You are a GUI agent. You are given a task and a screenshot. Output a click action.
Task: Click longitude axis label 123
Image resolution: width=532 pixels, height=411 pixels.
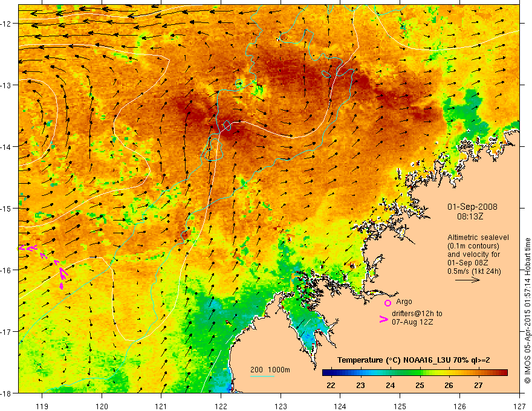281,406
